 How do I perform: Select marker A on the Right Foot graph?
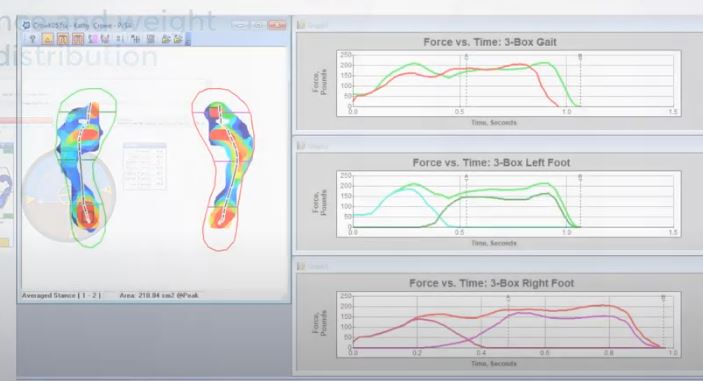point(508,298)
